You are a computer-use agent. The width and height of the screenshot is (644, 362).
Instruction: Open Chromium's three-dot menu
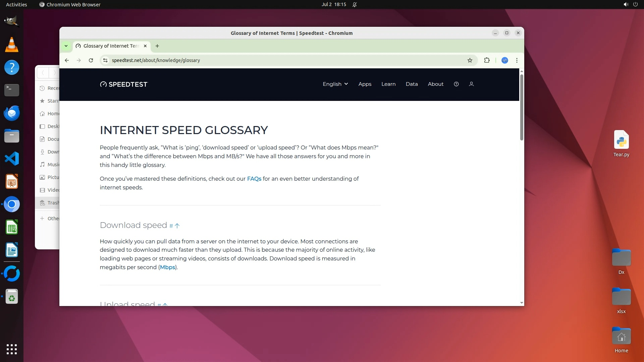pyautogui.click(x=517, y=60)
